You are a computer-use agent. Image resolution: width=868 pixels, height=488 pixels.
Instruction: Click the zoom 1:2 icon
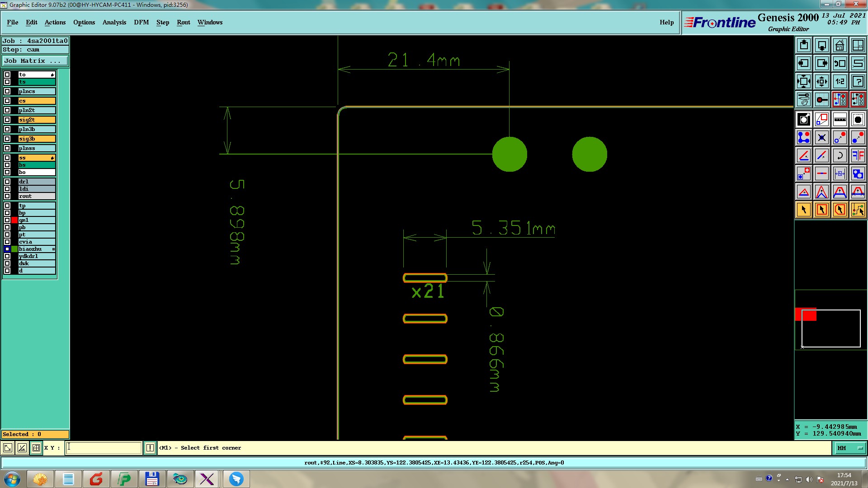click(x=840, y=81)
